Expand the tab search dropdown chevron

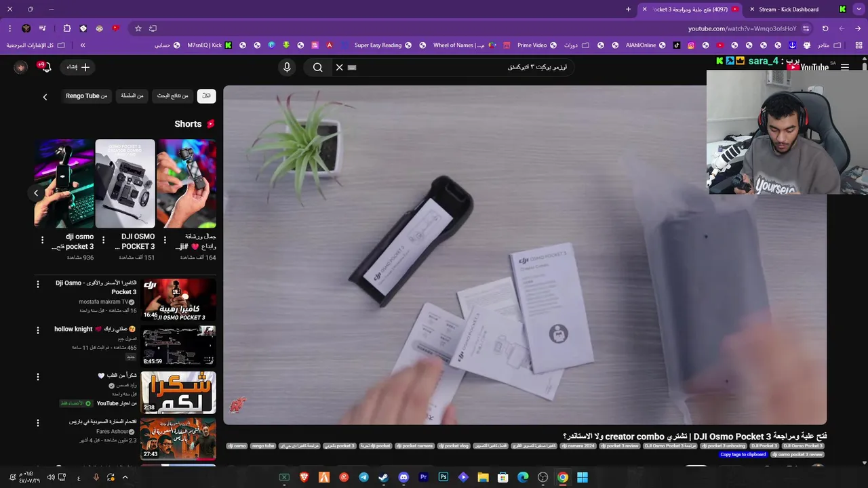[x=859, y=9]
